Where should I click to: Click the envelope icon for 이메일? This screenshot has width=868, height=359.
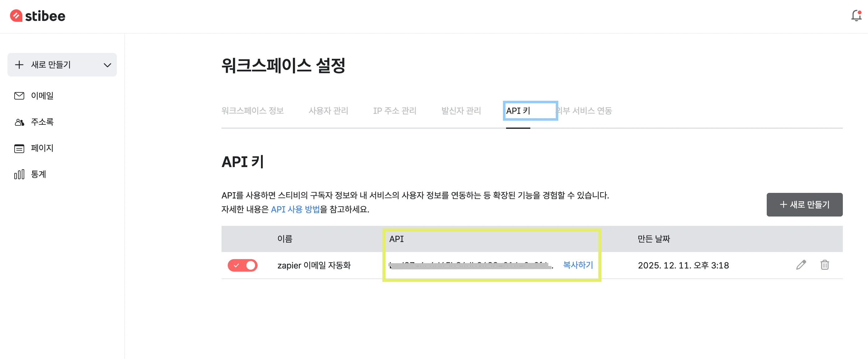pos(19,96)
